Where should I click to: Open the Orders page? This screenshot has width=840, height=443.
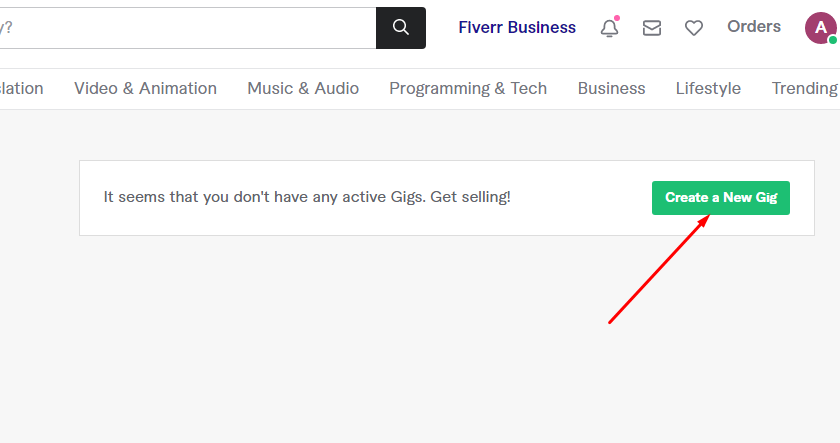click(754, 27)
